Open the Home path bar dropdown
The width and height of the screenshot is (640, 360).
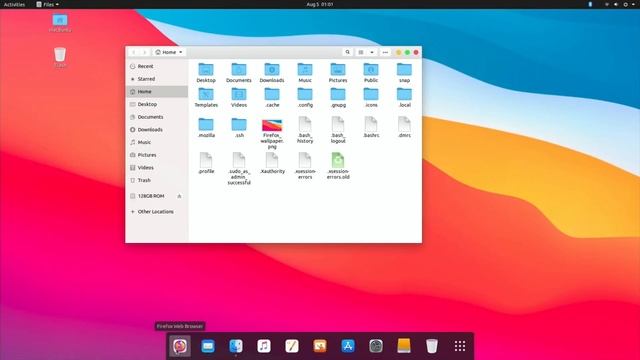pos(169,52)
